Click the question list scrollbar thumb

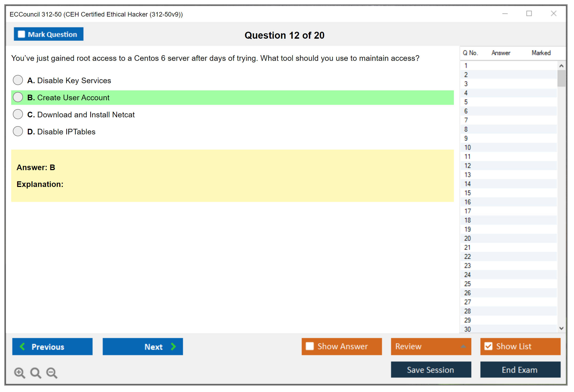(x=561, y=78)
